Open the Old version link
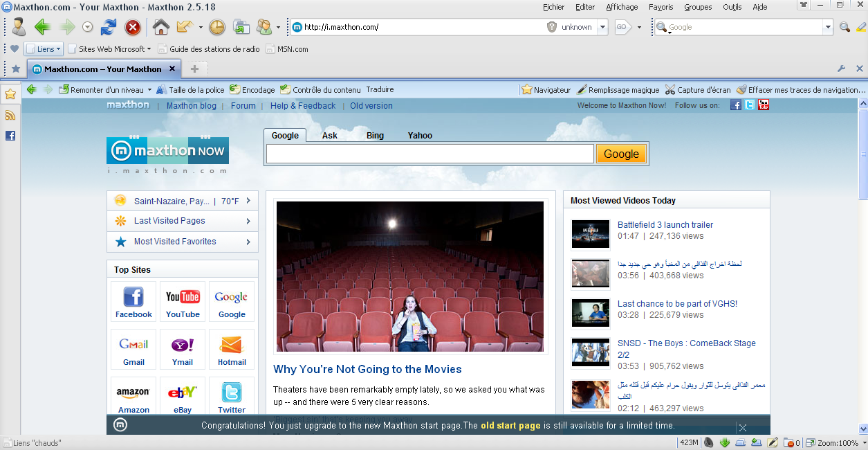The image size is (868, 450). pyautogui.click(x=371, y=106)
